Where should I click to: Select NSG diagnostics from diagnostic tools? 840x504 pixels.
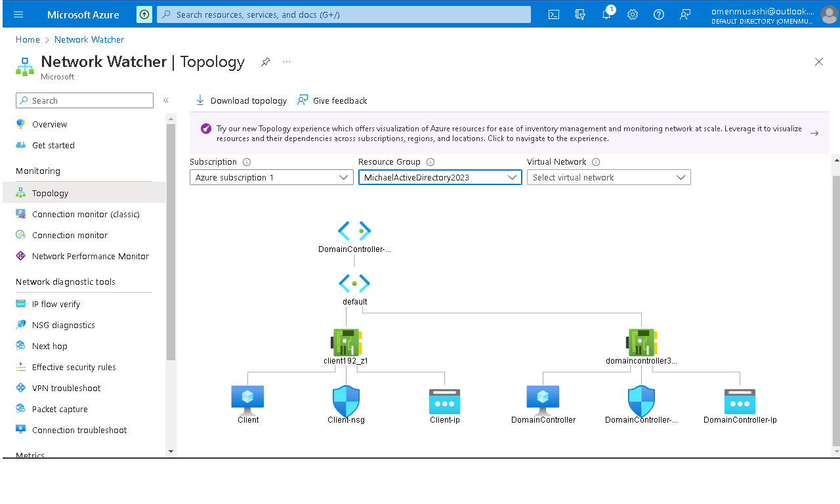(x=64, y=325)
